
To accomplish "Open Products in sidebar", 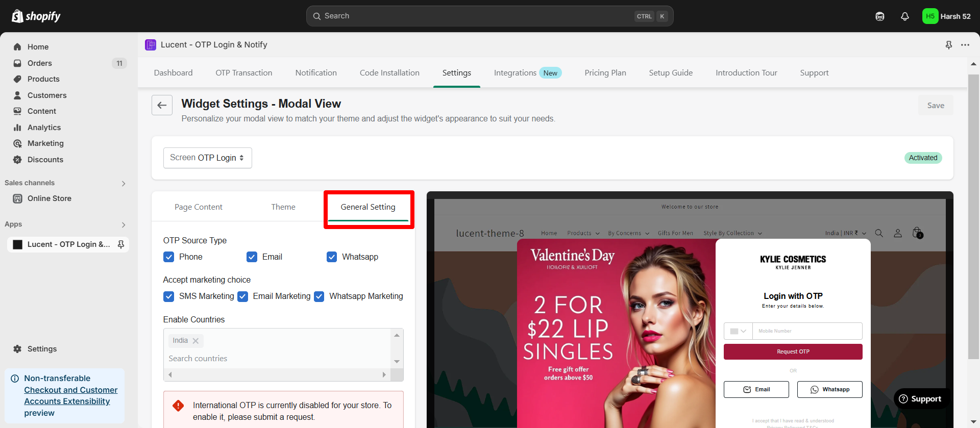I will [x=43, y=79].
